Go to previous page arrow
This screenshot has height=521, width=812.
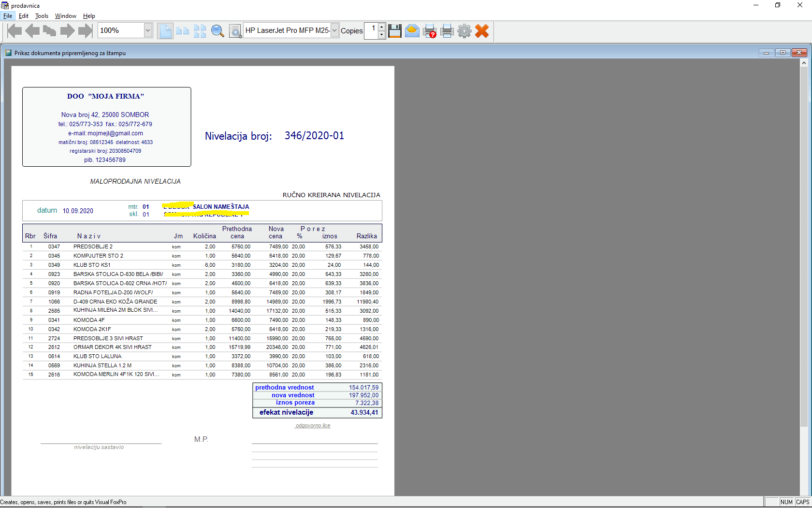tap(32, 31)
